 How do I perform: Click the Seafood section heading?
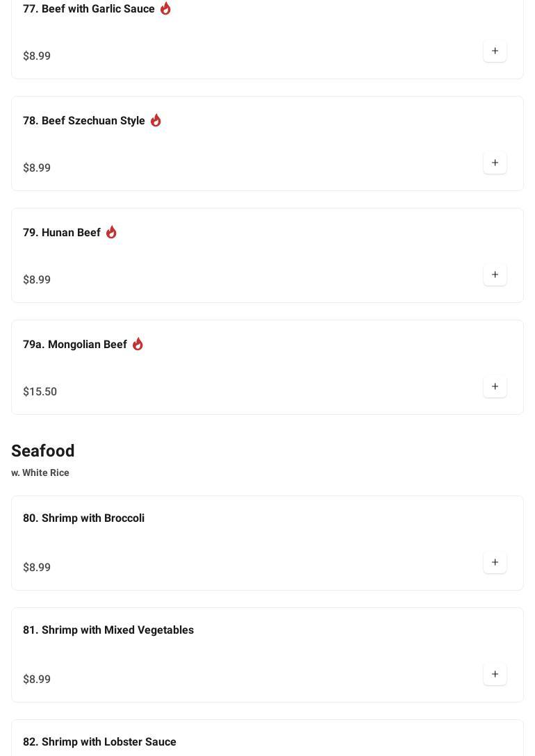click(x=43, y=451)
